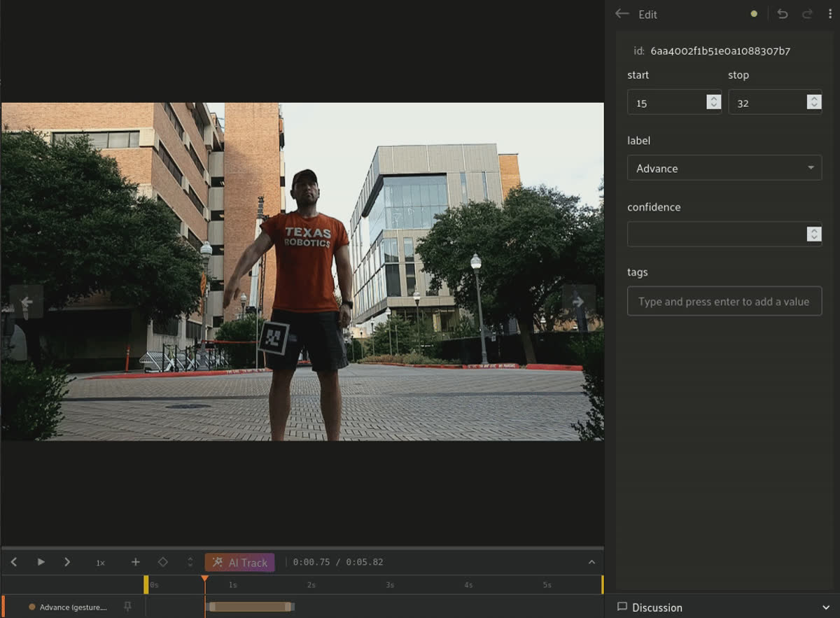
Task: Expand the Discussion section
Action: coord(826,608)
